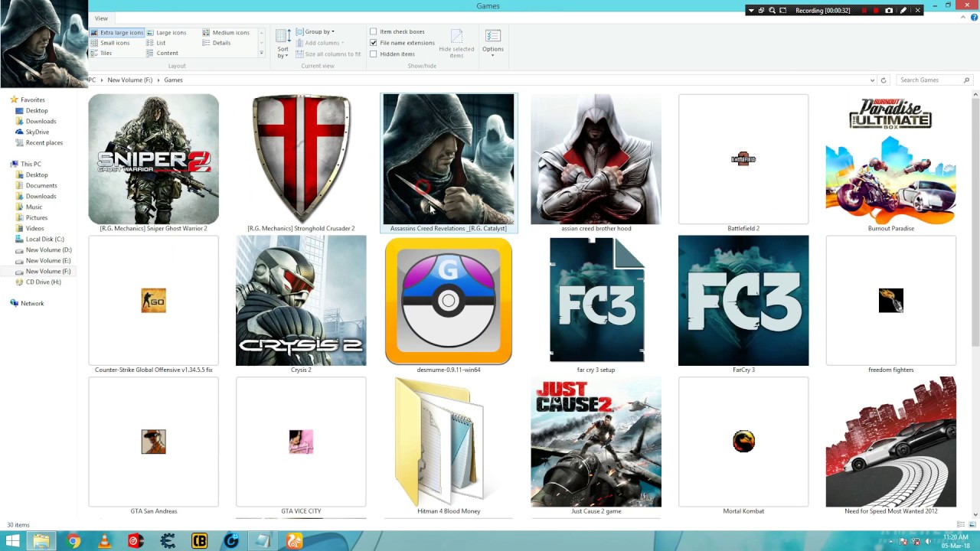Click the Refresh button next to address bar
This screenshot has height=551, width=980.
[x=884, y=80]
